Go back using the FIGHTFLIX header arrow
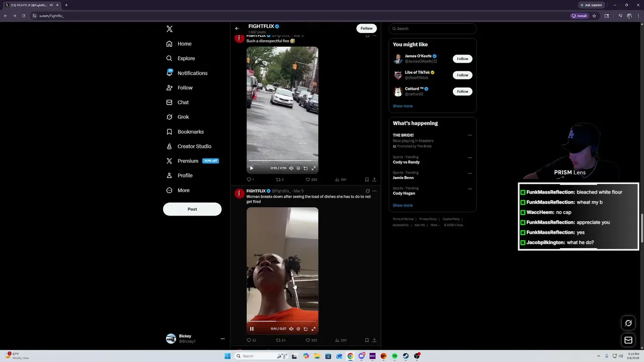 pyautogui.click(x=237, y=28)
